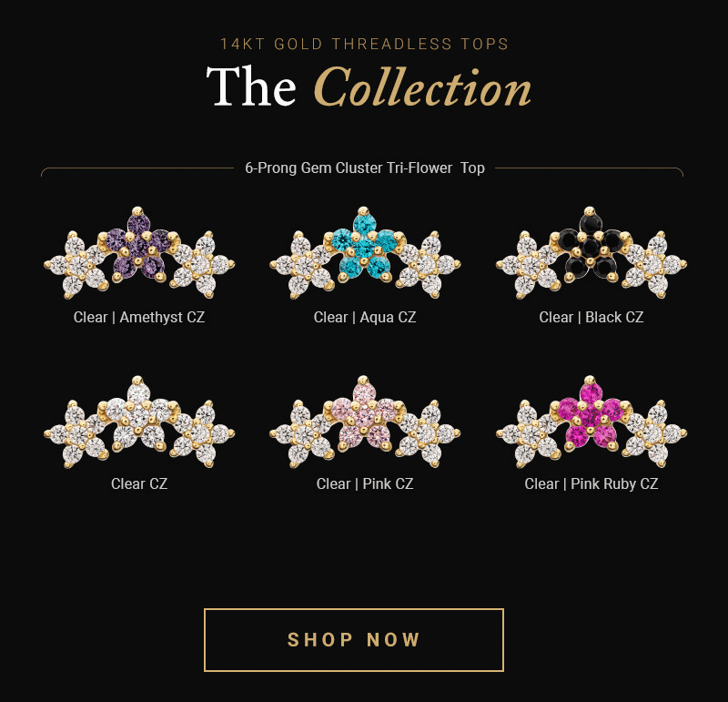Open the Clear | Pink Ruby CZ label
This screenshot has height=702, width=728.
(x=591, y=483)
